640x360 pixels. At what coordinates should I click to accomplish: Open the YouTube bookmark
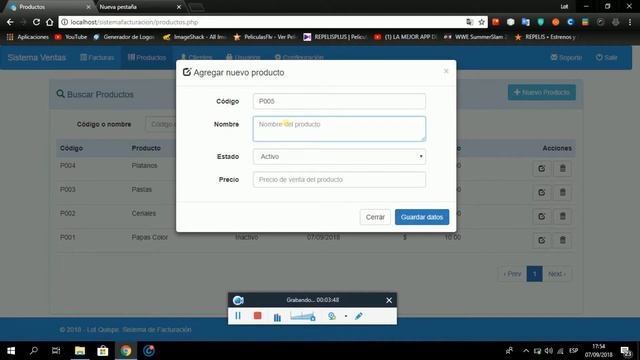click(x=71, y=37)
